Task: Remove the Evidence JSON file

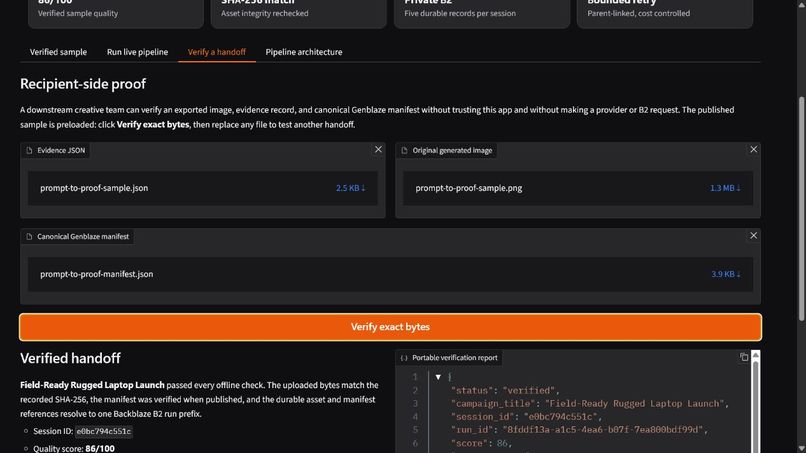Action: coord(378,149)
